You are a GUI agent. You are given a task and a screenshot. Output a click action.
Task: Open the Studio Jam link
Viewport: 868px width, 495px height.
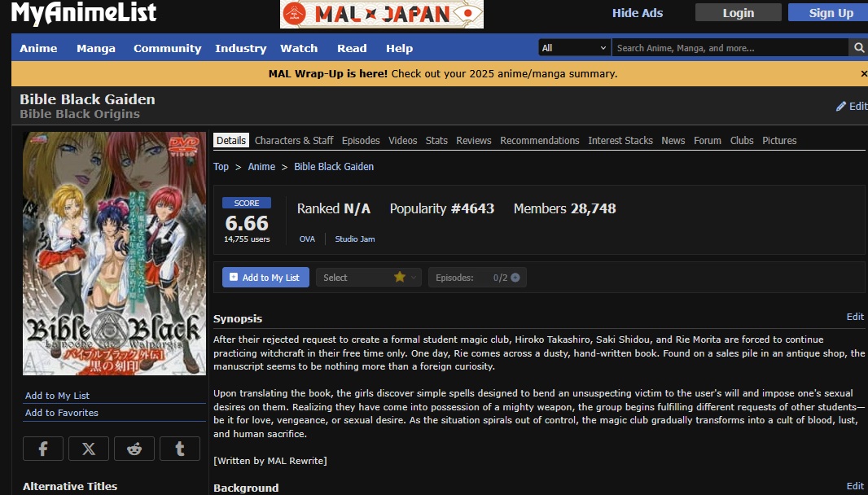[355, 239]
